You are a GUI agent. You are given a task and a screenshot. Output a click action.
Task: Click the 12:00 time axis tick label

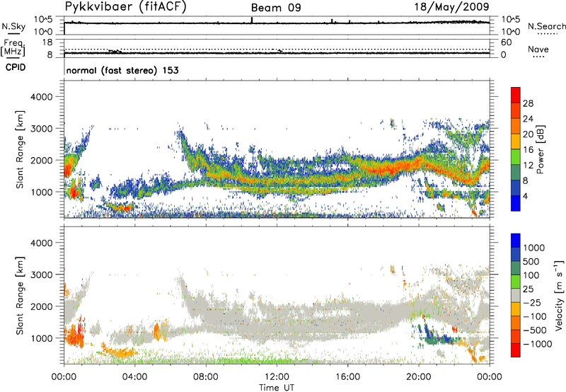[277, 377]
